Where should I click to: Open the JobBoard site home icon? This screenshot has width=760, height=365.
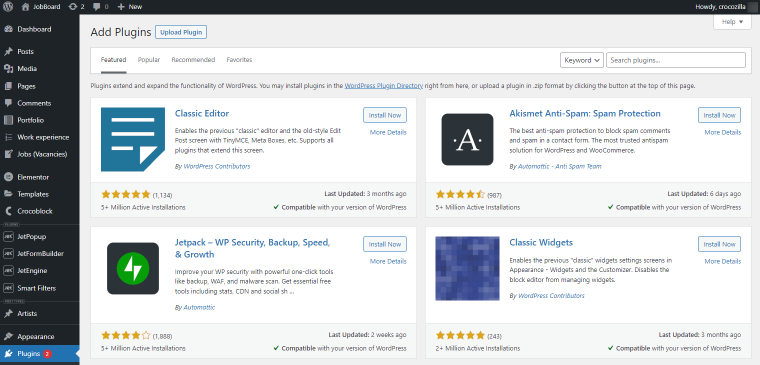click(x=26, y=7)
